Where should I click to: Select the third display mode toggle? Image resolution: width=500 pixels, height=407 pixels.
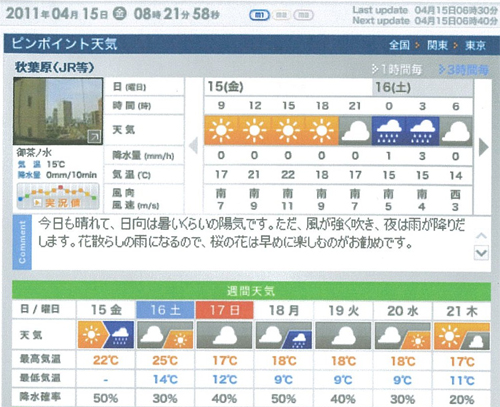click(303, 15)
